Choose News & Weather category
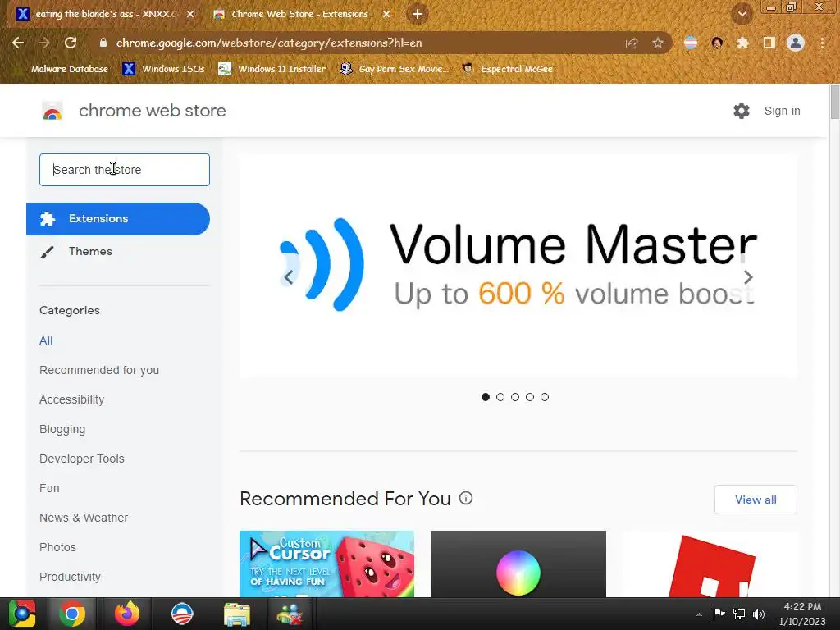 (x=84, y=518)
